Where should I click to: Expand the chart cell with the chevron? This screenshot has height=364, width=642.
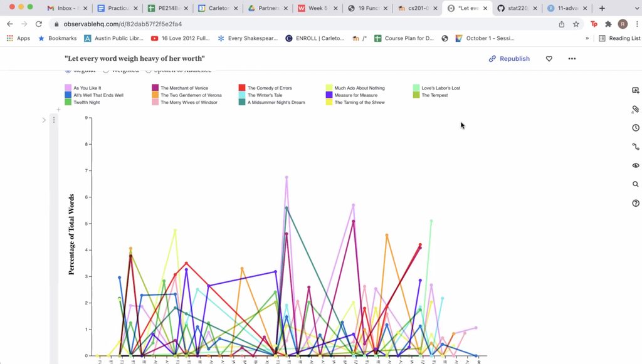coord(44,120)
